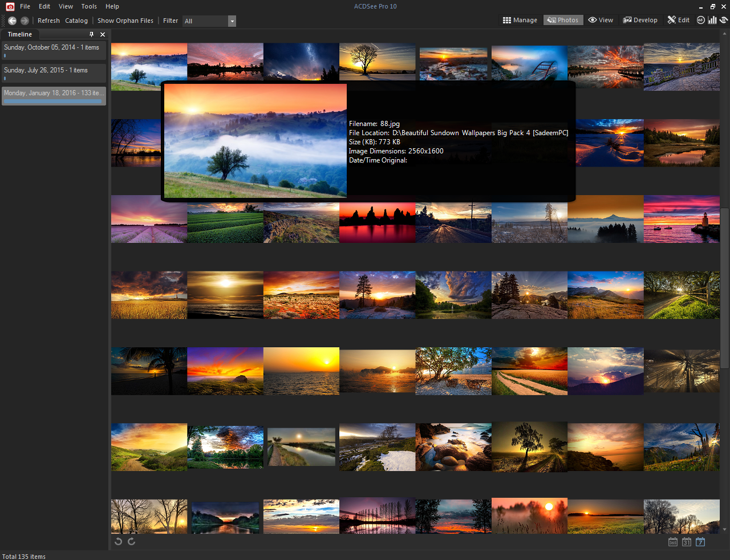This screenshot has width=730, height=560.
Task: Select the day view calendar icon (7)
Action: coord(700,542)
